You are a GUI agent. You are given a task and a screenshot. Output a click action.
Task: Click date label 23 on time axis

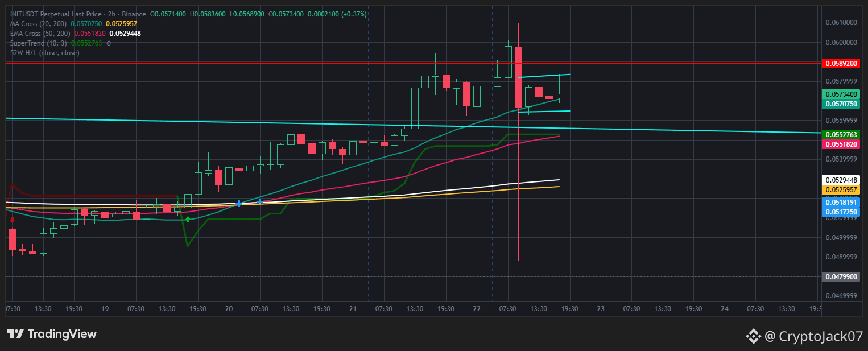click(601, 308)
